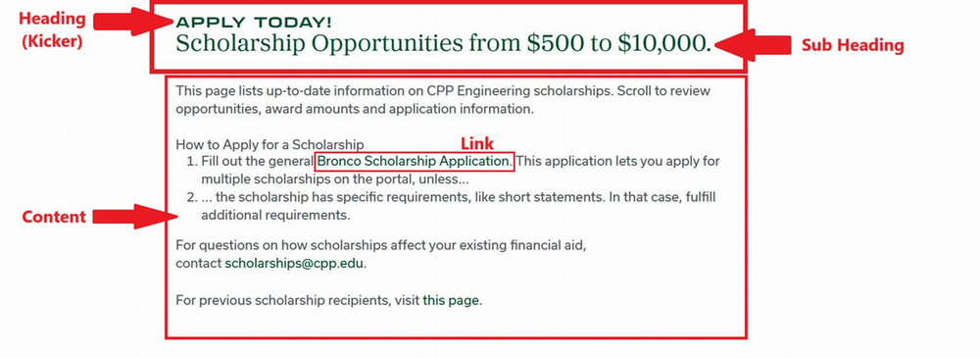Screen dimensions: 980x358
Task: Click the red 'Link' annotation label
Action: click(x=477, y=142)
